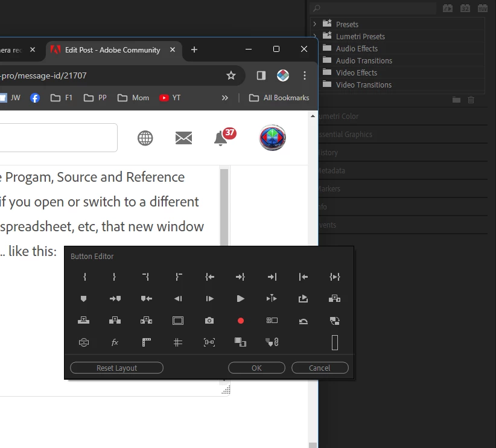Click the New Custom Bin icon in Effects panel
Image resolution: width=496 pixels, height=448 pixels.
point(456,100)
